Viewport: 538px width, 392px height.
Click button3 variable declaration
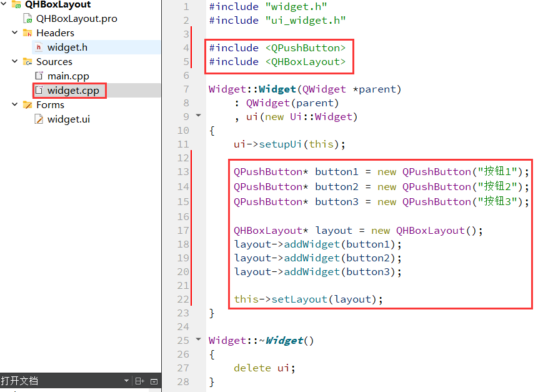point(337,202)
